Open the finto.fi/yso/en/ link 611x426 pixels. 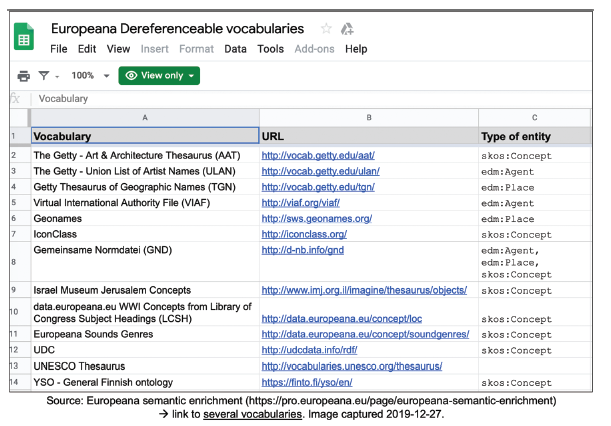[x=307, y=382]
